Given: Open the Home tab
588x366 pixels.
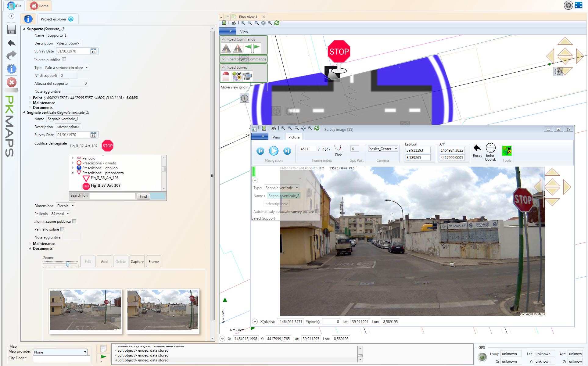Looking at the screenshot, I should click(x=39, y=6).
